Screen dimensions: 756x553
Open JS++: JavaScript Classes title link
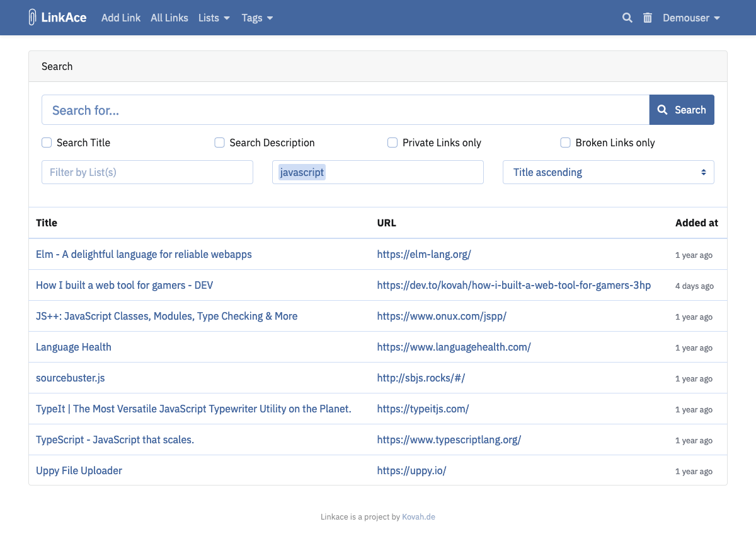tap(167, 316)
